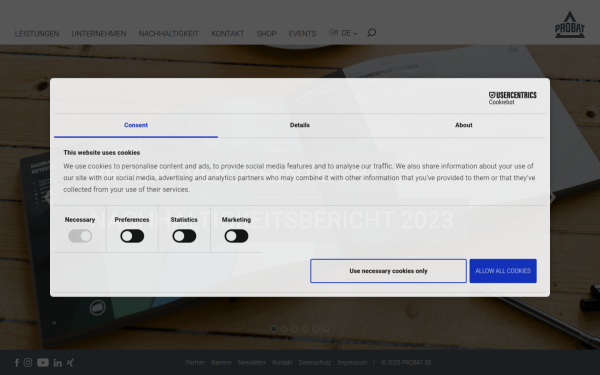Switch to the Details tab
Image resolution: width=600 pixels, height=375 pixels.
click(300, 126)
